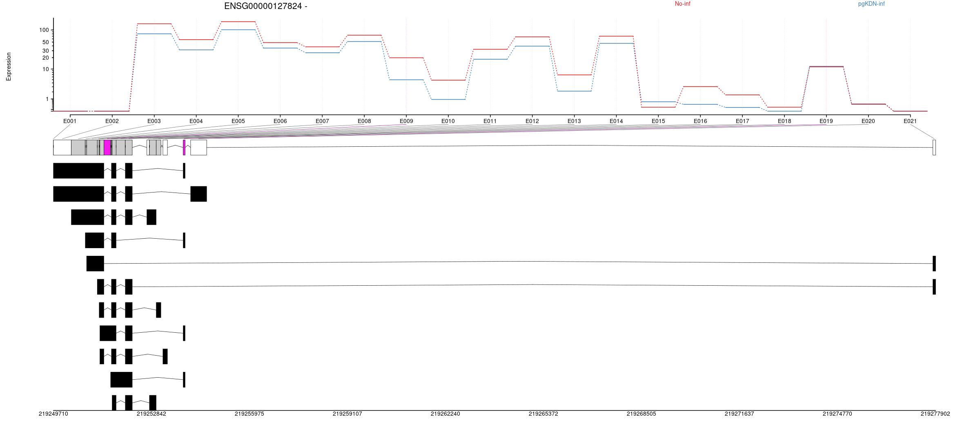Click genomic coordinate 219262240

click(445, 414)
